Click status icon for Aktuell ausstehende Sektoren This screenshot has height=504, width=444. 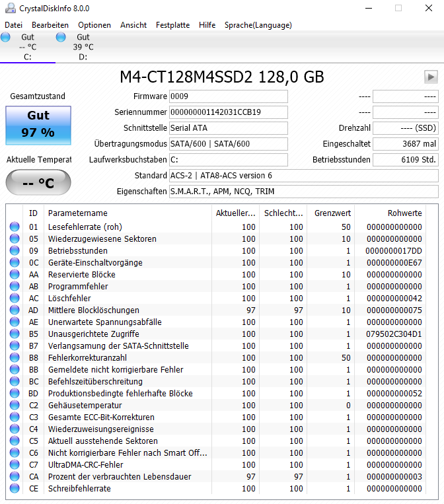[15, 441]
